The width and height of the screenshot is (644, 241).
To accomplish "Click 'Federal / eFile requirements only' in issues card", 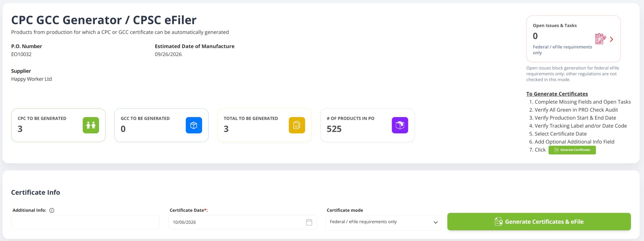I will (x=562, y=50).
